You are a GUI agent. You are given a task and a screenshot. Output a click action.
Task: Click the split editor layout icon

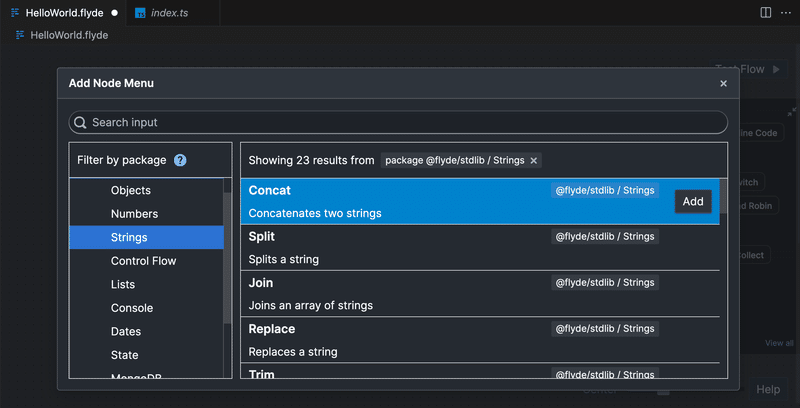pos(766,13)
